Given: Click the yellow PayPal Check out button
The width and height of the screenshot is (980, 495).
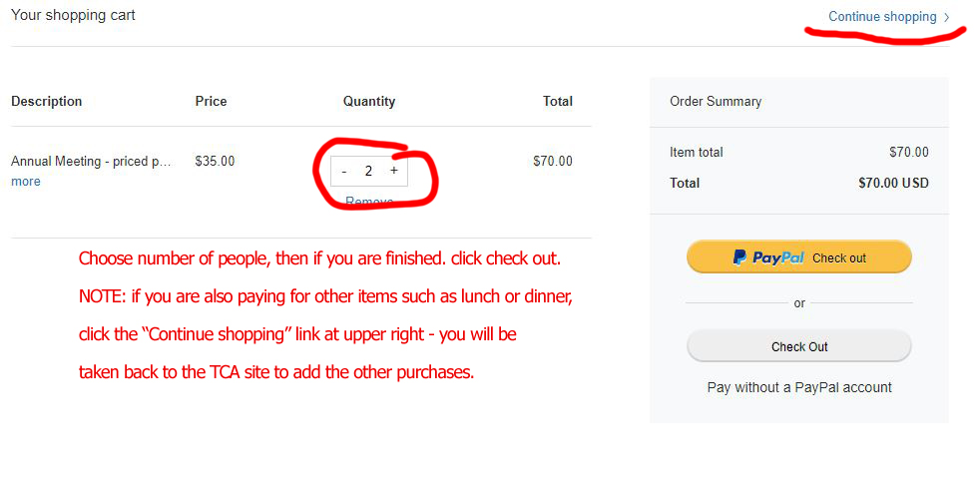Looking at the screenshot, I should pos(798,256).
